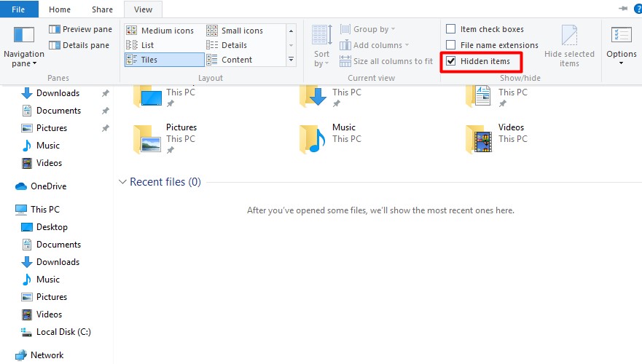Switch layout to Medium icons
This screenshot has width=642, height=364.
pos(160,31)
